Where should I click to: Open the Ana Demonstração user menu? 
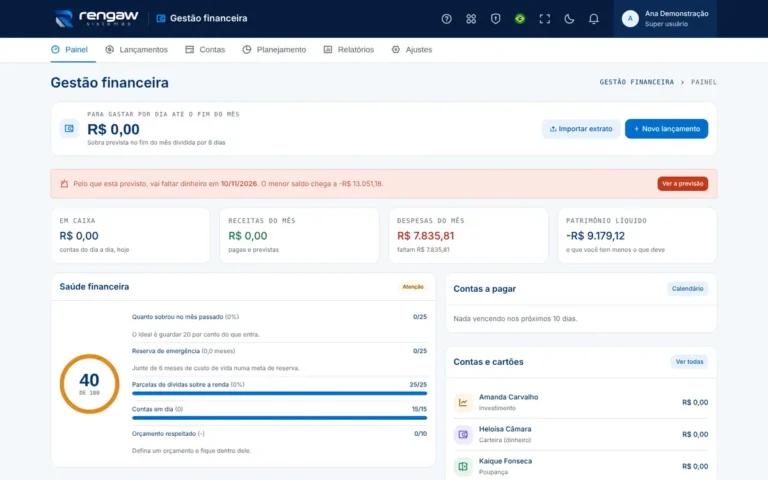tap(665, 19)
